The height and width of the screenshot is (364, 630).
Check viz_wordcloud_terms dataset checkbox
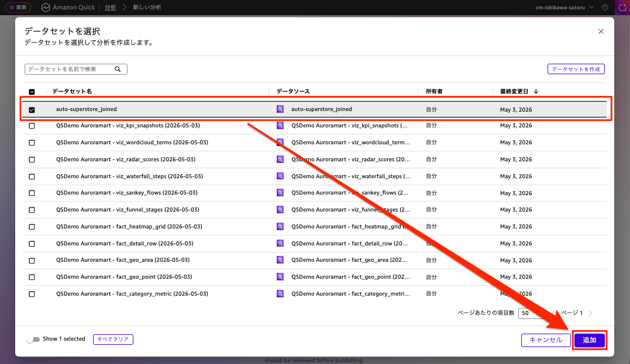click(x=32, y=143)
